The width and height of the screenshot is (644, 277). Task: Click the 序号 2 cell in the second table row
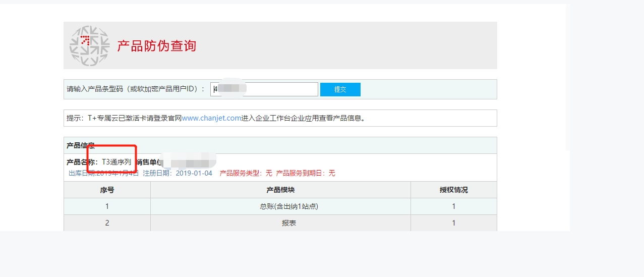pos(107,223)
